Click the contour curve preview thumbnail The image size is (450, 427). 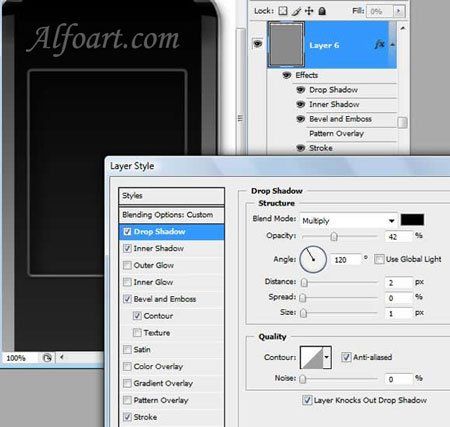(x=312, y=357)
